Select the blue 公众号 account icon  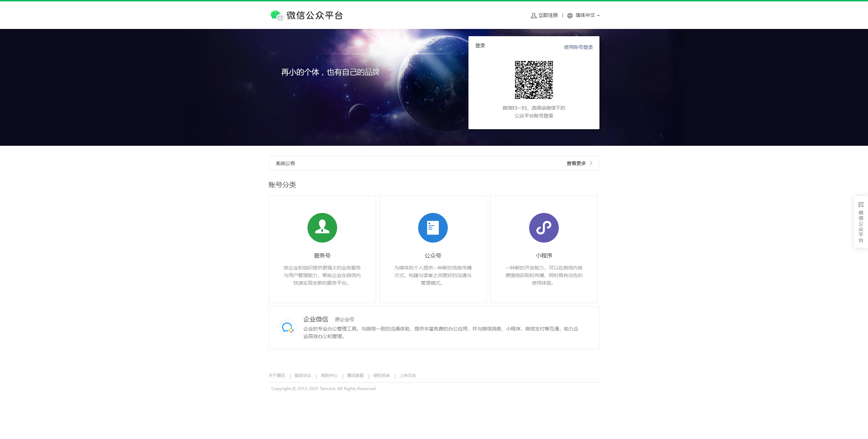coord(433,227)
